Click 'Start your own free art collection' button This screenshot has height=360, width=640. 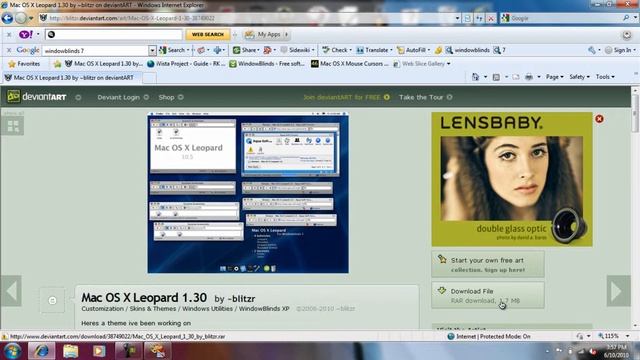pyautogui.click(x=488, y=264)
